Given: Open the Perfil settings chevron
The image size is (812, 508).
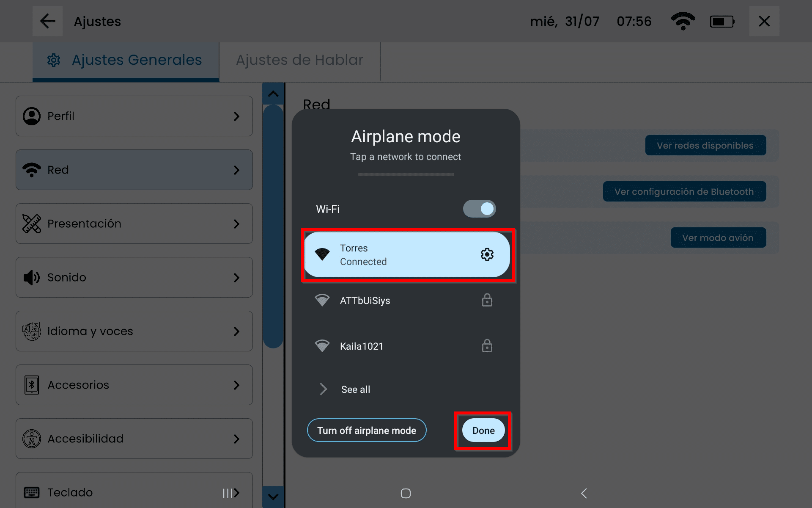Looking at the screenshot, I should [236, 116].
